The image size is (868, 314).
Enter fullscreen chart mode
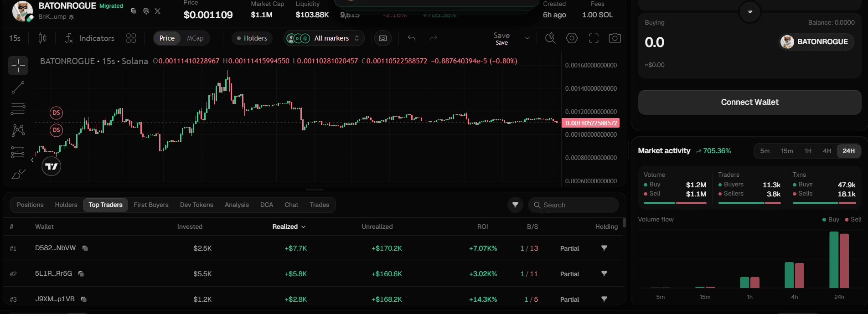(x=594, y=38)
